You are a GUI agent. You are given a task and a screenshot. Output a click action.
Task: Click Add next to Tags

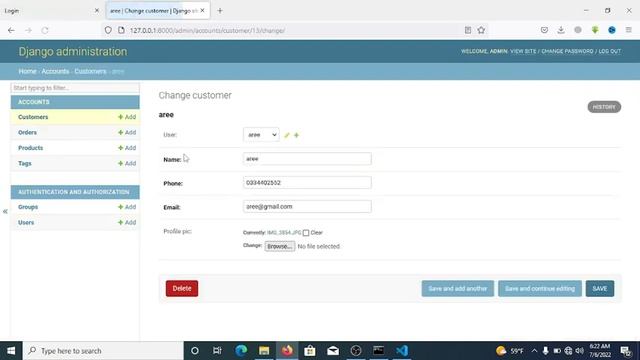click(x=127, y=164)
